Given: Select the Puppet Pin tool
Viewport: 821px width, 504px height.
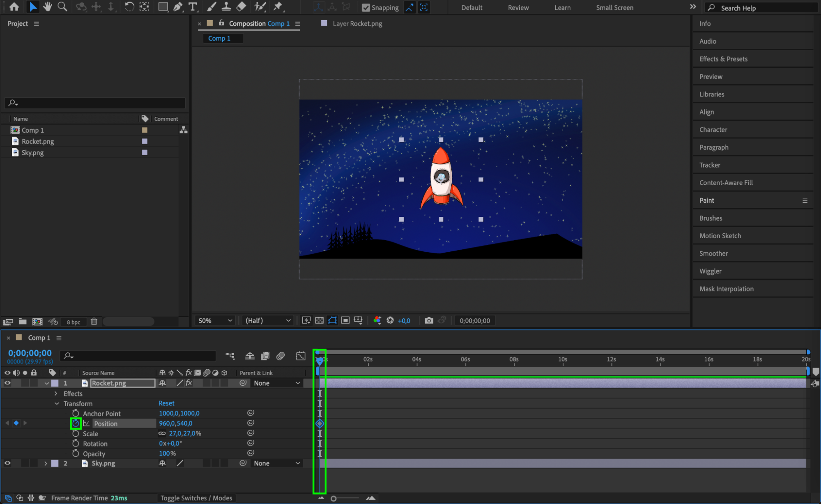Looking at the screenshot, I should [x=278, y=7].
